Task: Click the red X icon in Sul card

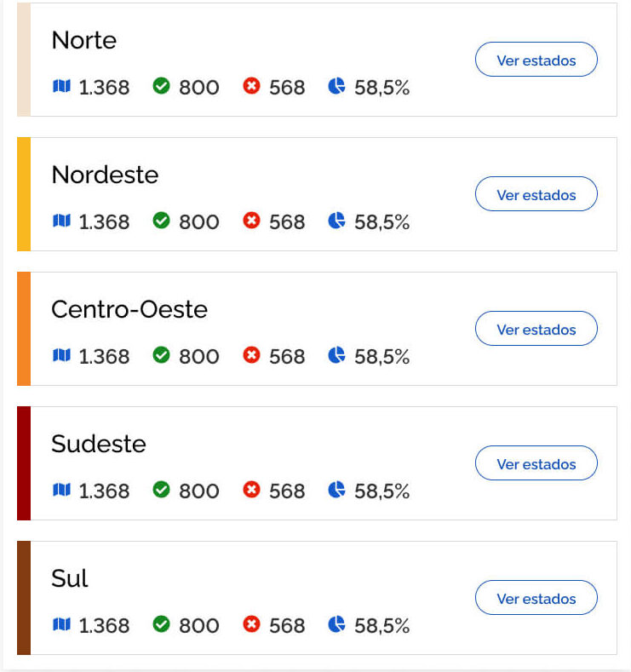Action: pos(251,624)
